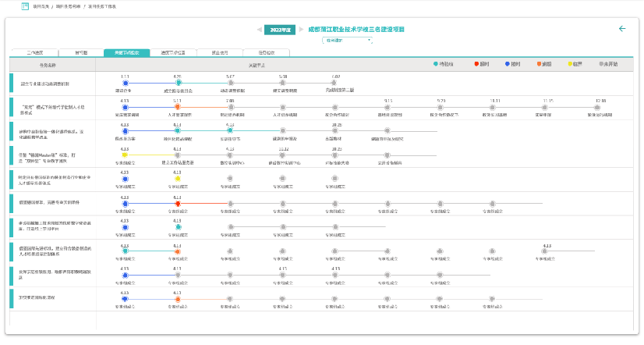Go to next year with the right arrow

pyautogui.click(x=301, y=30)
